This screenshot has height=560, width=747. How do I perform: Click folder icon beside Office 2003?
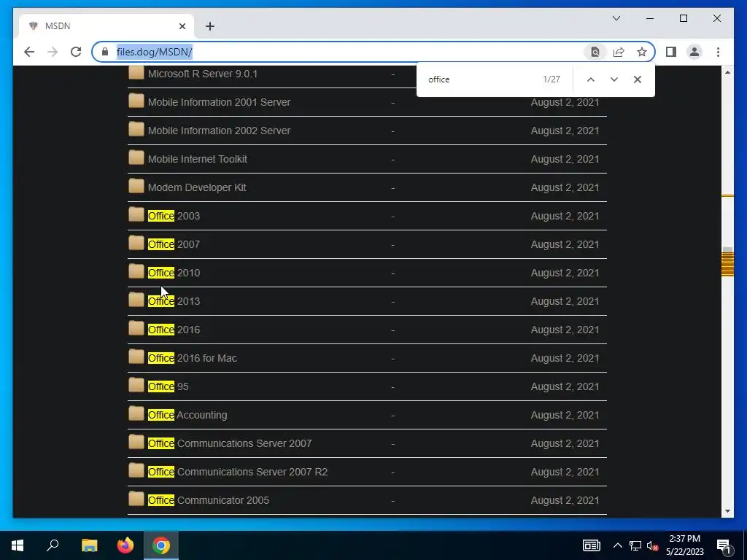(x=136, y=215)
